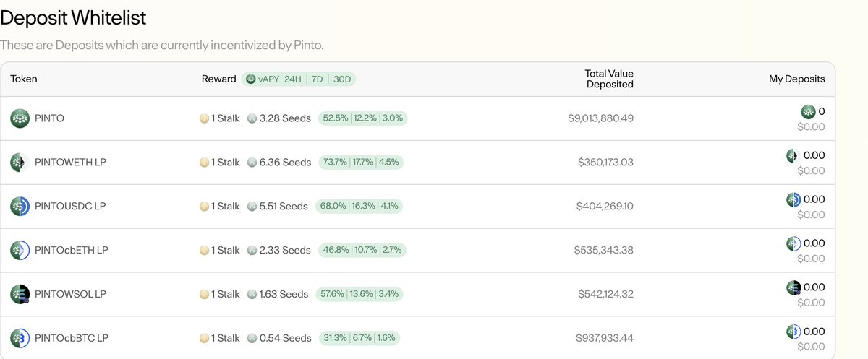Screen dimensions: 868x359
Task: Click the Stalk coin icon in PINTO row
Action: coord(205,118)
